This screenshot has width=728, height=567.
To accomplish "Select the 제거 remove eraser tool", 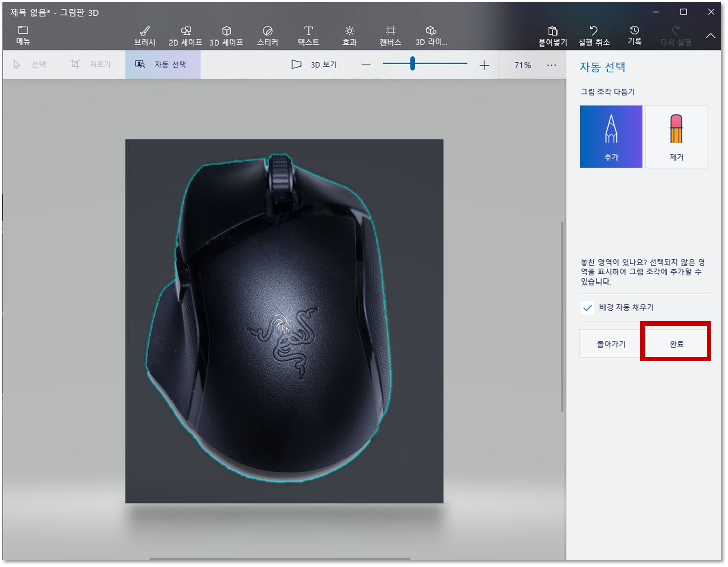I will pos(677,137).
